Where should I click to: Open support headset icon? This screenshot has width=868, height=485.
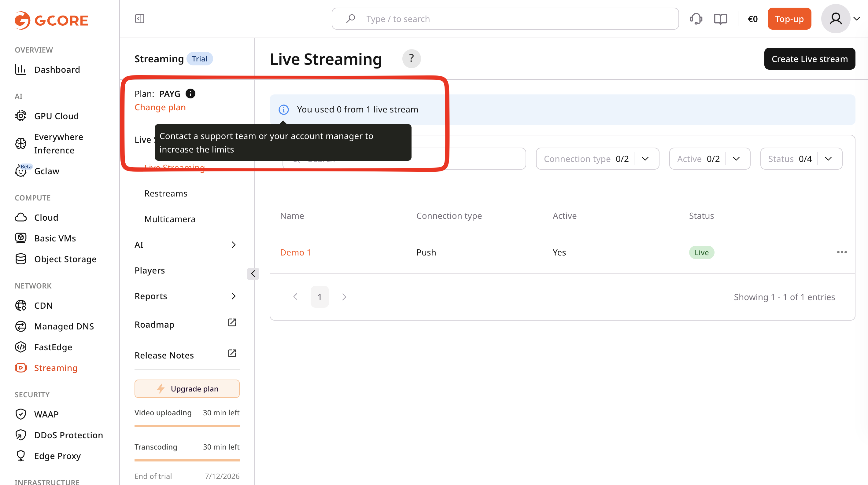(696, 19)
